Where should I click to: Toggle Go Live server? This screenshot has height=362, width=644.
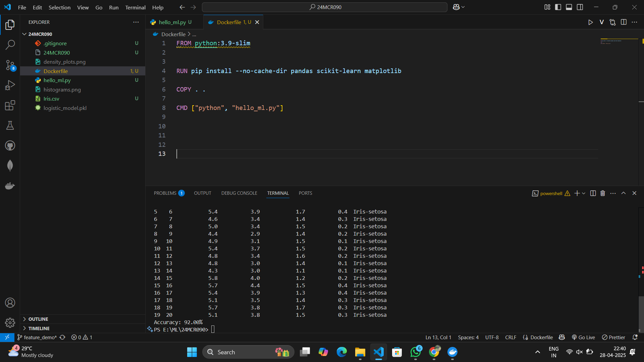click(583, 337)
